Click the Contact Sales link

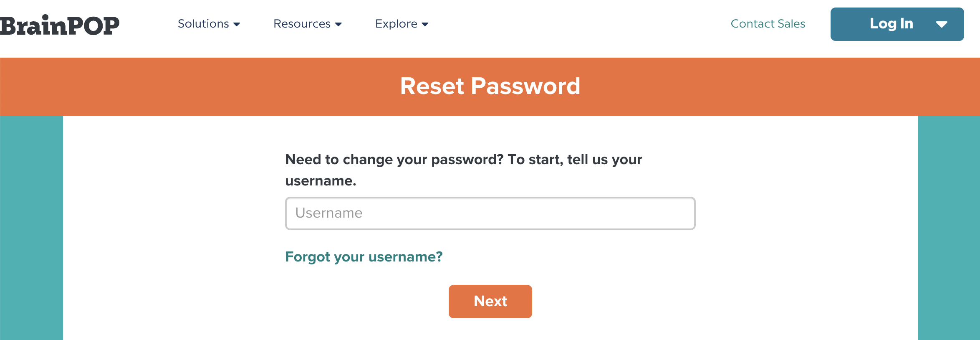pyautogui.click(x=768, y=24)
